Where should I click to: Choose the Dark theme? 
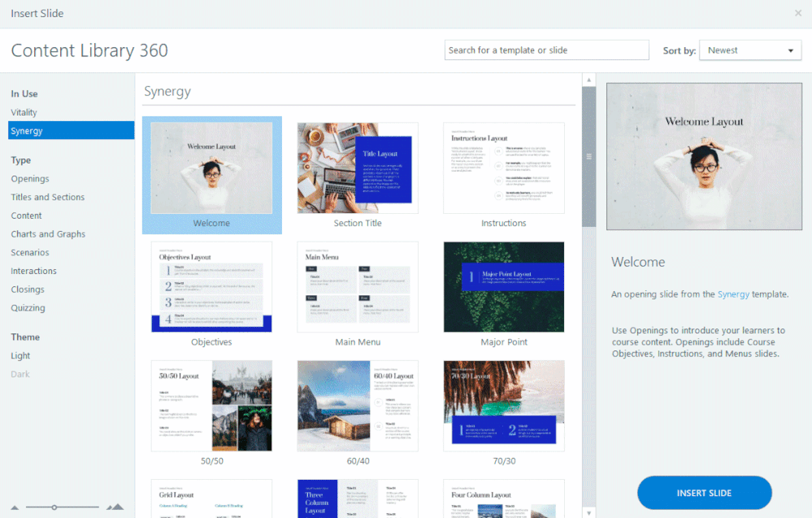(x=20, y=374)
